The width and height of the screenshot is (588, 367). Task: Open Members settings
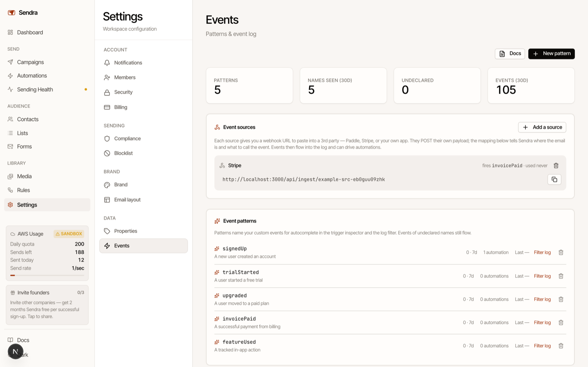(143, 78)
